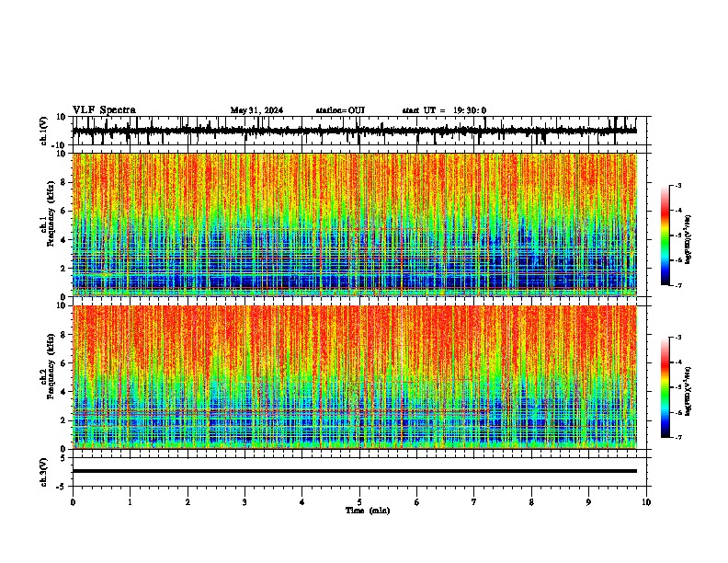Click the ch.2 color bar log(PSD) label
728x563 pixels.
pyautogui.click(x=688, y=392)
